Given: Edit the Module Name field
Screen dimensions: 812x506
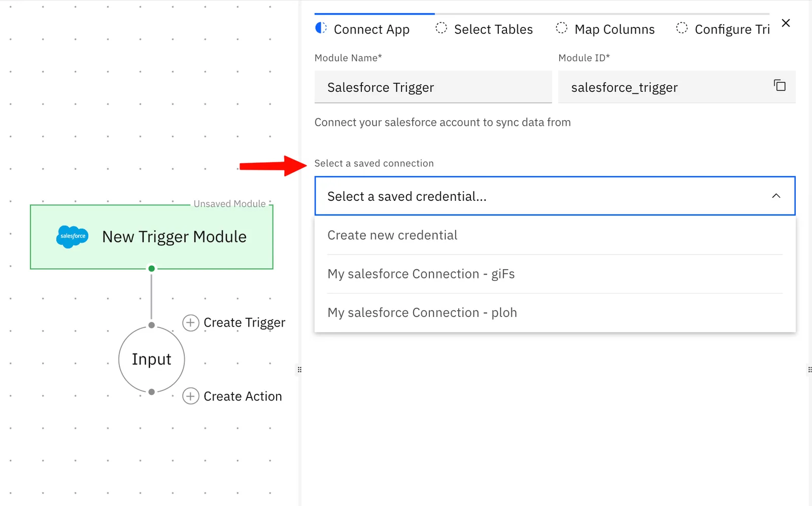Looking at the screenshot, I should tap(433, 87).
